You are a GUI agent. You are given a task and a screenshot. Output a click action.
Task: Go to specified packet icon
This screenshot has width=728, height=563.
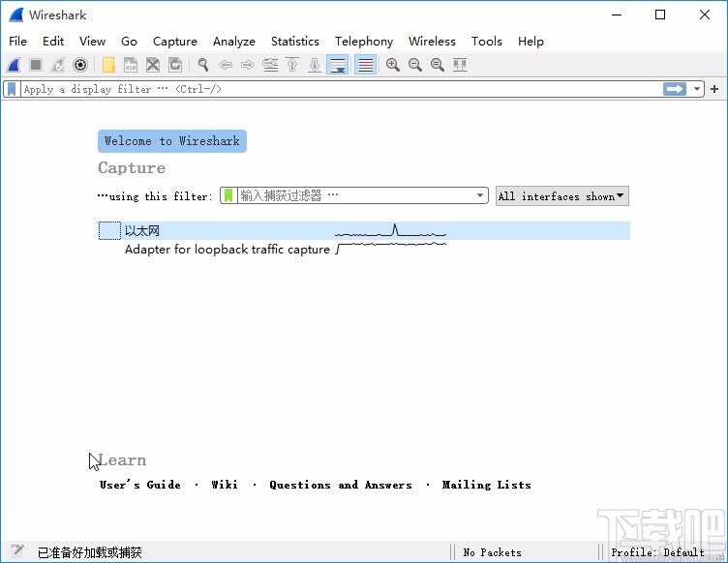point(270,65)
